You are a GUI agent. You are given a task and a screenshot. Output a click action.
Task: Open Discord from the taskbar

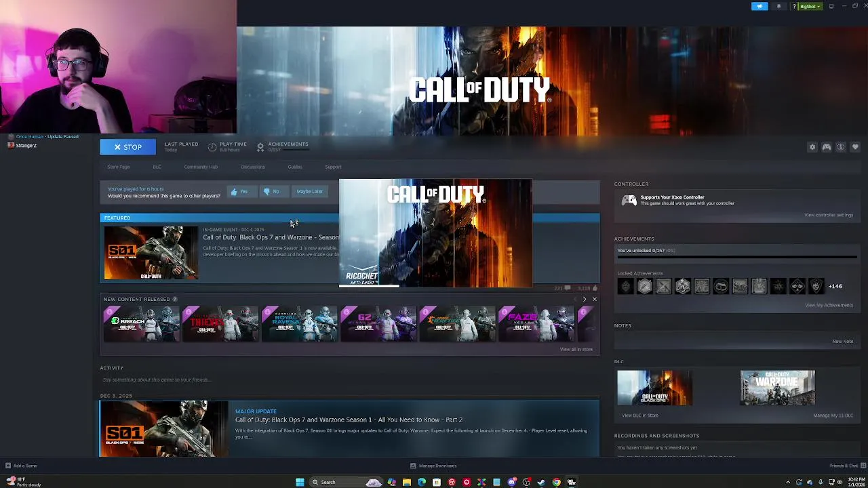coord(511,482)
